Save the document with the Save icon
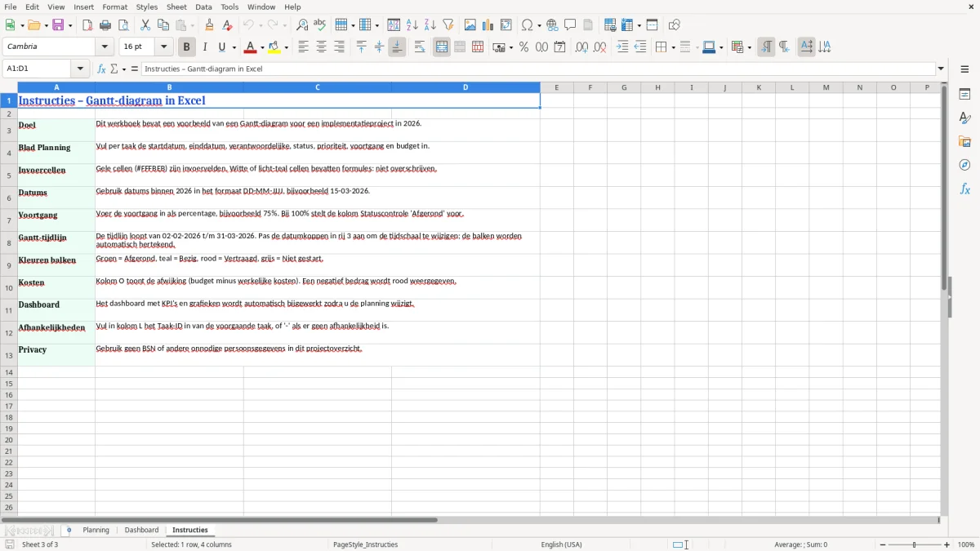The width and height of the screenshot is (980, 551). [x=58, y=25]
